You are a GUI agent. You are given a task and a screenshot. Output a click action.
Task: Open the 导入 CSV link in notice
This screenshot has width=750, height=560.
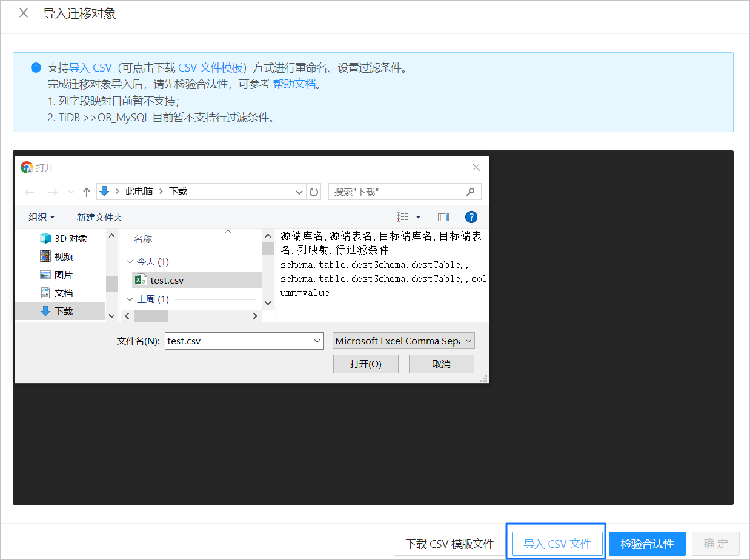tap(90, 67)
